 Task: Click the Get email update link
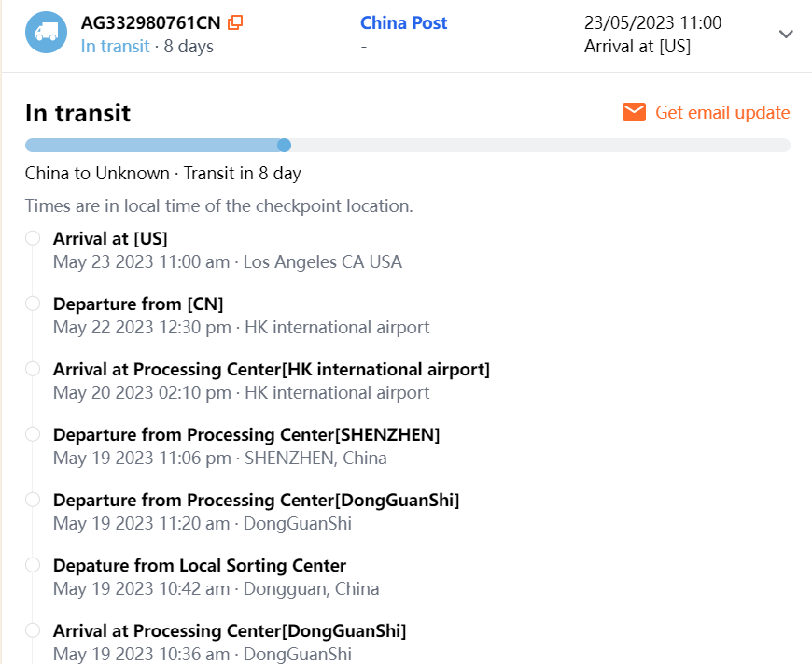point(722,113)
